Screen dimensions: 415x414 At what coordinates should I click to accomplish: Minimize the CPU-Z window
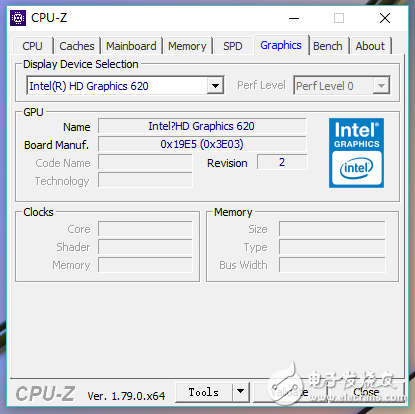coord(294,18)
